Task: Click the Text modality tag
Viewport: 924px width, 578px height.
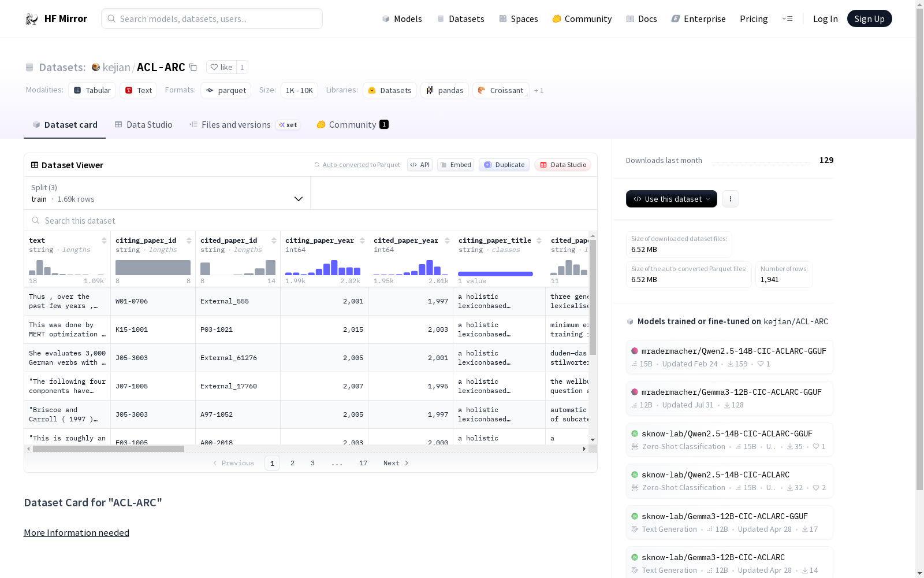Action: (x=139, y=90)
